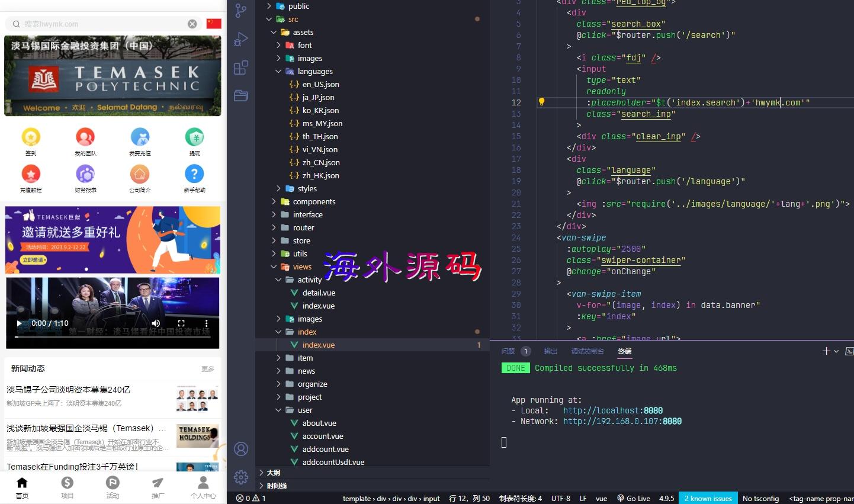Image resolution: width=854 pixels, height=504 pixels.
Task: Tap the 财务报表 report icon
Action: pos(85,174)
